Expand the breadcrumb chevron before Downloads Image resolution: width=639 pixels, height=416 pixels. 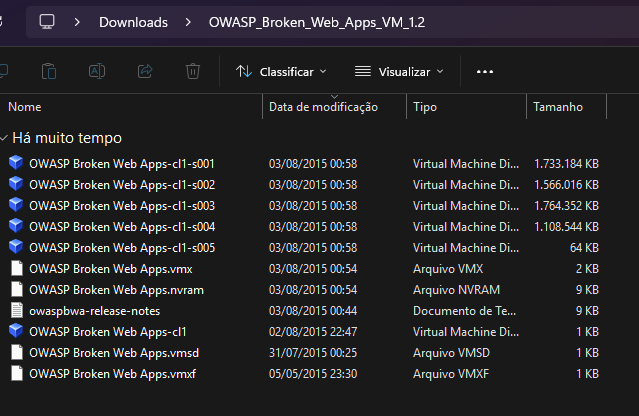(x=77, y=22)
